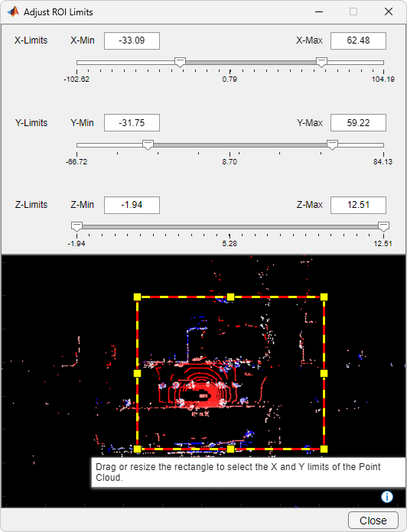Click the Z-Max value field
Viewport: 407px width, 532px height.
358,205
